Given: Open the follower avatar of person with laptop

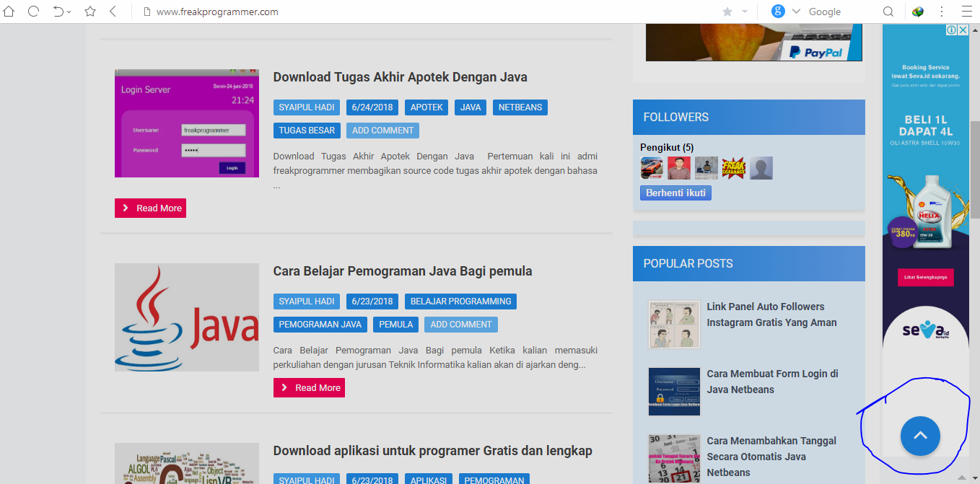Looking at the screenshot, I should [x=706, y=168].
